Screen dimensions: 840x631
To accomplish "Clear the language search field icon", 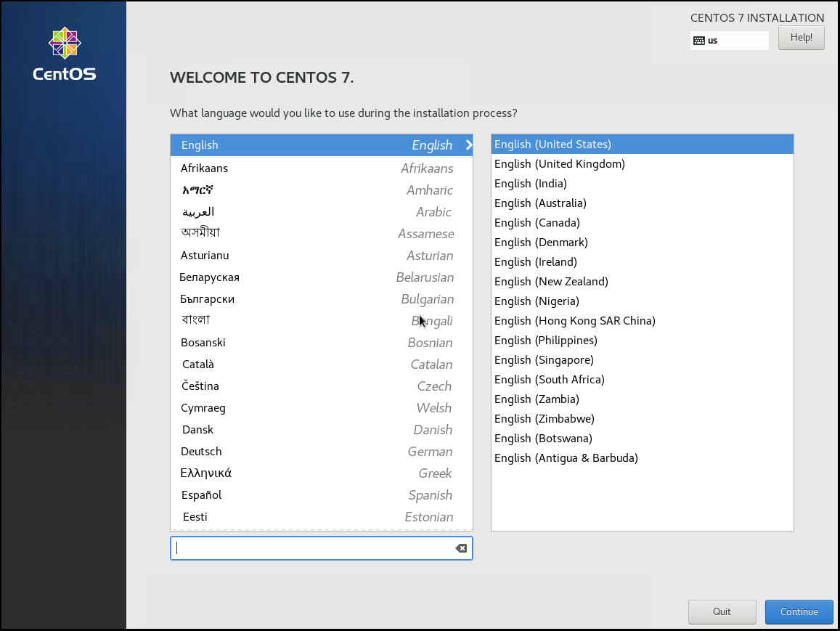I will (x=461, y=548).
